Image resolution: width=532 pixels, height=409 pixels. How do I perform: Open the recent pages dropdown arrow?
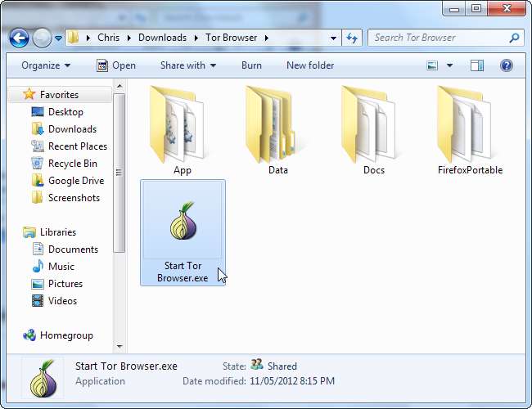pos(58,38)
